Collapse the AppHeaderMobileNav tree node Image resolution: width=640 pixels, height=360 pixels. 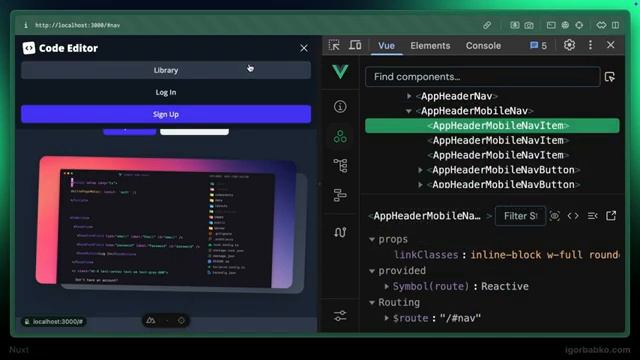coord(409,111)
